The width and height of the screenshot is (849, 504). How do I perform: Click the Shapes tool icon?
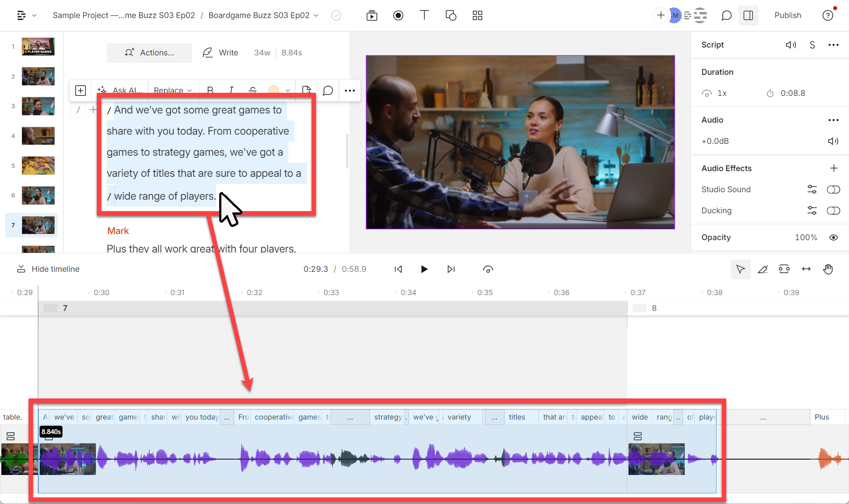point(451,15)
